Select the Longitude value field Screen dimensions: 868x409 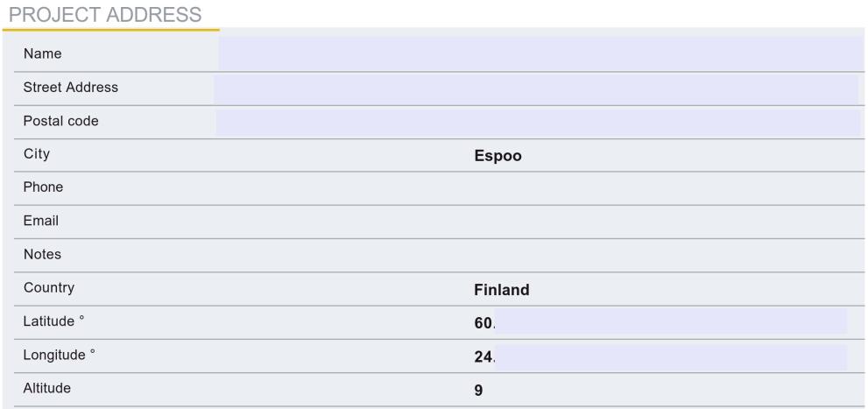point(660,357)
